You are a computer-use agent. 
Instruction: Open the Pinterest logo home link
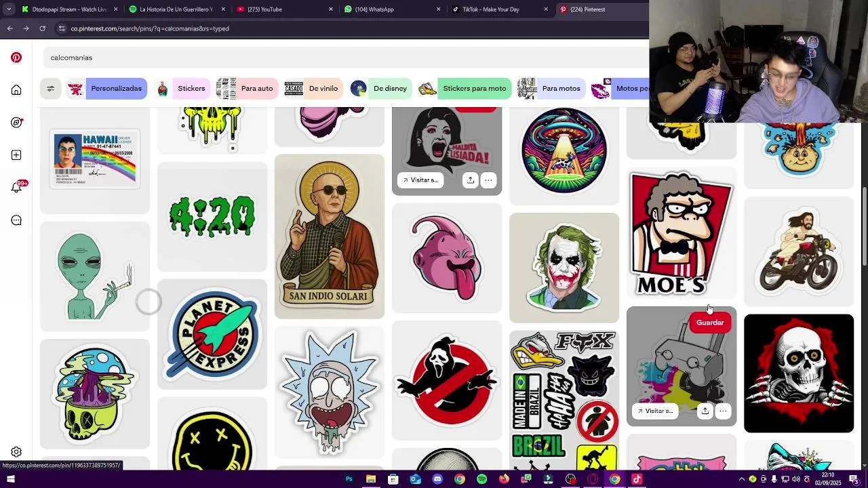click(x=16, y=58)
